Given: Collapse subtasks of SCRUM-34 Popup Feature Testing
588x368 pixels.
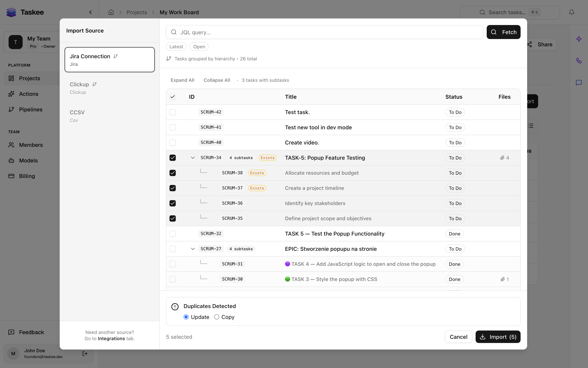Looking at the screenshot, I should pyautogui.click(x=193, y=158).
